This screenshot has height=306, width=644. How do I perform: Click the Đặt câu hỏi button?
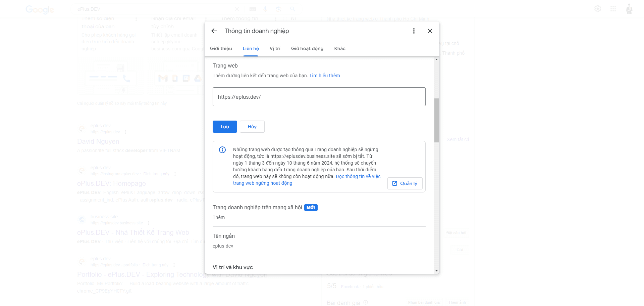click(456, 233)
